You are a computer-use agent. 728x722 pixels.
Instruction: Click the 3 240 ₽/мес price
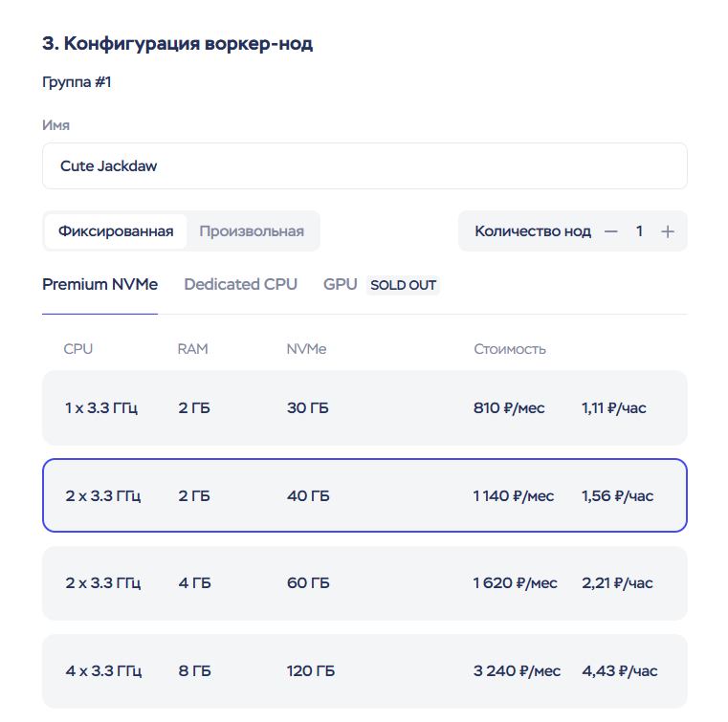517,671
